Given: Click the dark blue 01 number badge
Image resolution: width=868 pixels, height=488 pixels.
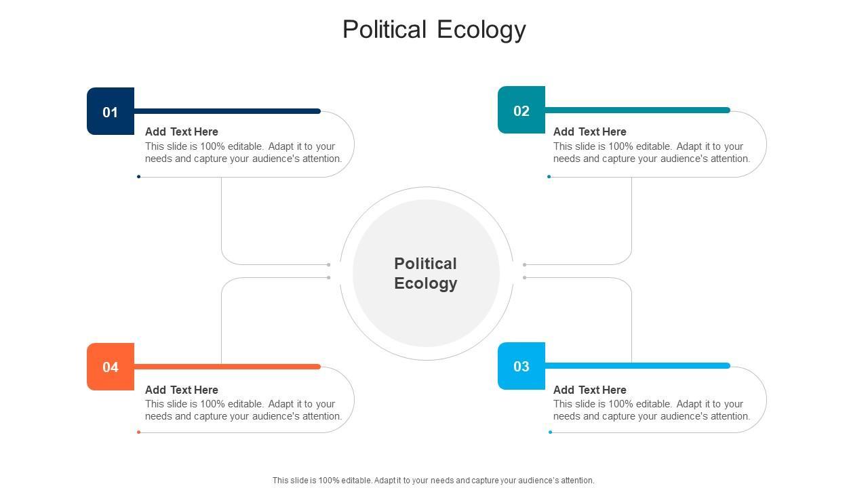Looking at the screenshot, I should (111, 112).
